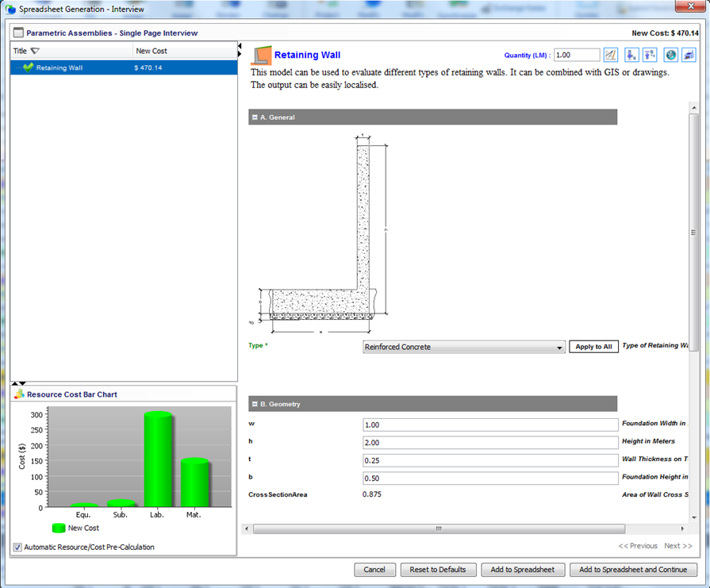Open the Title column filter triangle
The width and height of the screenshot is (710, 588).
pos(35,51)
